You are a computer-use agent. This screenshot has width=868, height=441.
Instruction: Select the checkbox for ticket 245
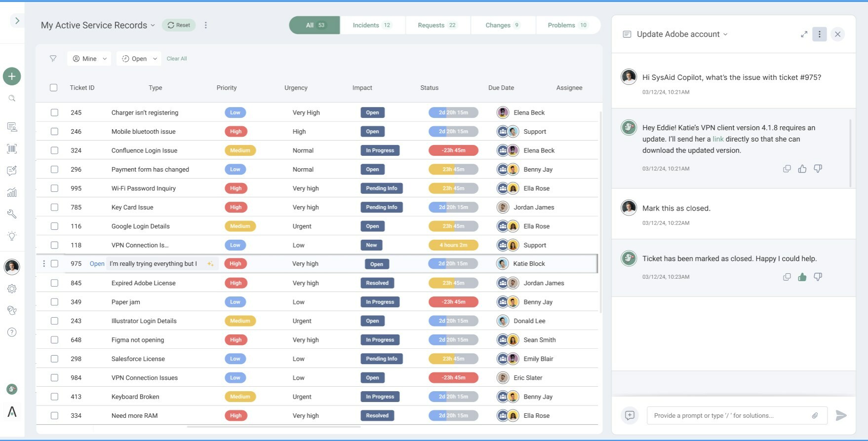54,112
